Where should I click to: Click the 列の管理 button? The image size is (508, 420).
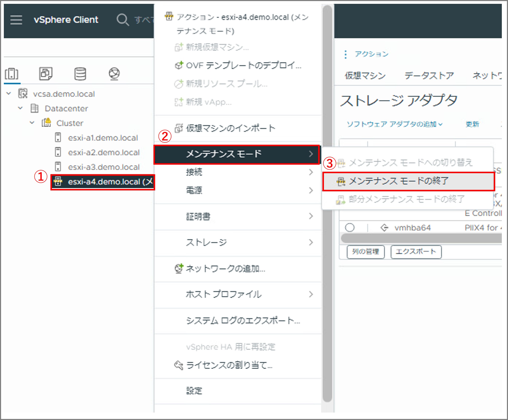point(366,252)
